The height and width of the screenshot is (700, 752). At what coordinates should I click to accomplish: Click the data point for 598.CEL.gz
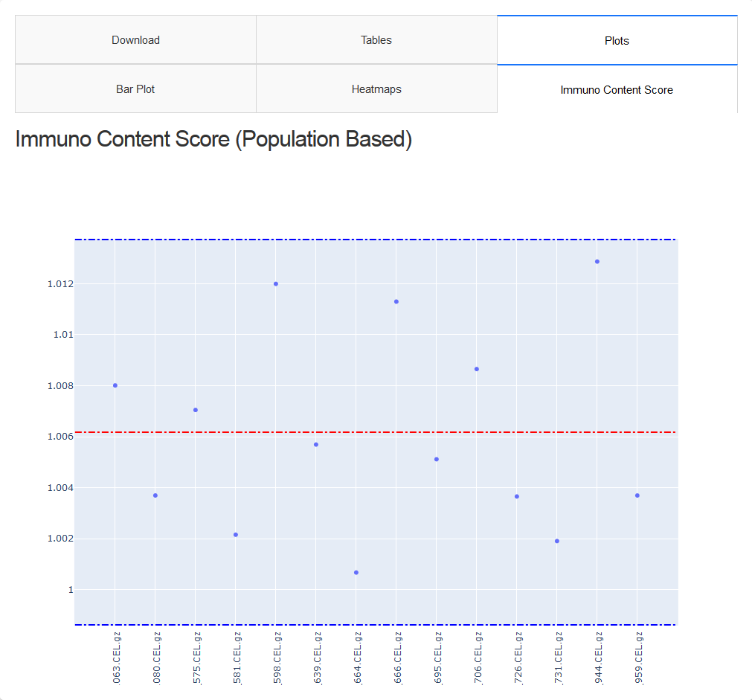276,284
